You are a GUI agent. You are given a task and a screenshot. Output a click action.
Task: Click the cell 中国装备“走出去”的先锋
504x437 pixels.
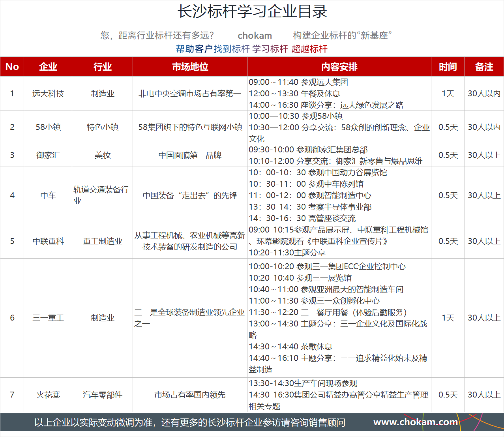[x=190, y=195]
